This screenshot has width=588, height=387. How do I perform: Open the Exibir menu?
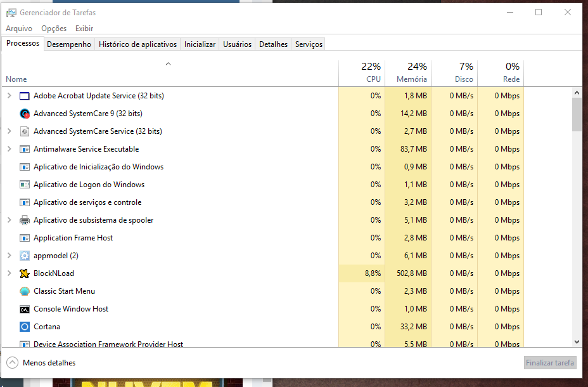tap(84, 29)
